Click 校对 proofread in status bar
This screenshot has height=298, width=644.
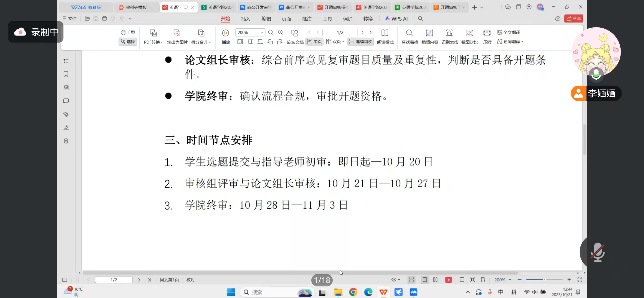click(190, 280)
